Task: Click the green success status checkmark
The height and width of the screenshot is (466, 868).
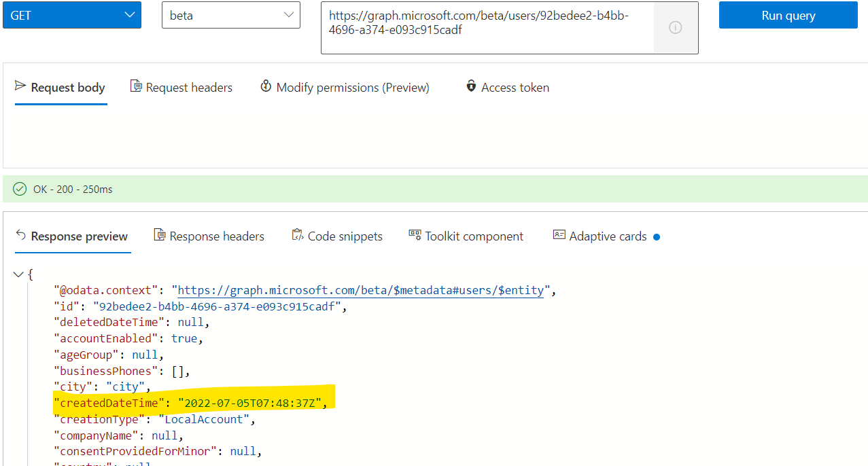Action: coord(20,189)
